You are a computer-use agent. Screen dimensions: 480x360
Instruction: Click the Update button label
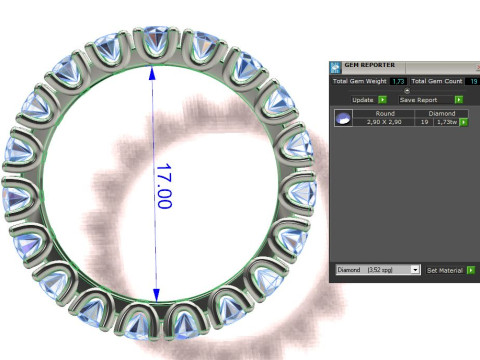pyautogui.click(x=363, y=100)
